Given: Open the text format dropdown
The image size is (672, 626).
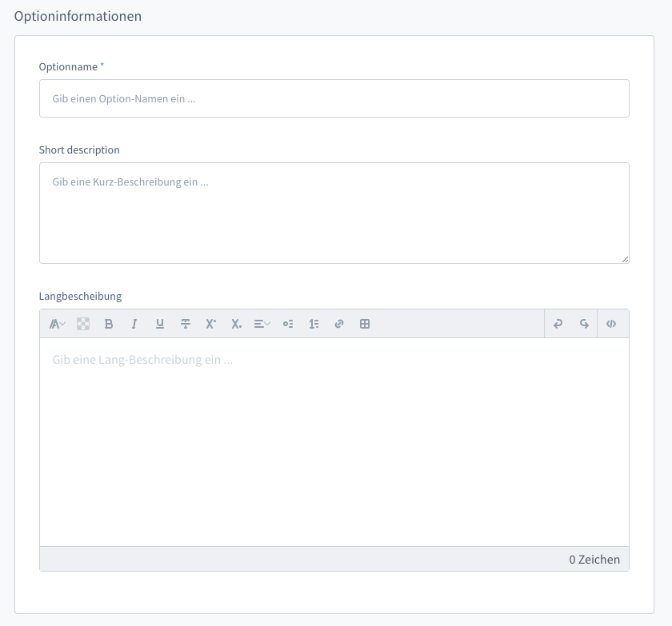Looking at the screenshot, I should point(58,324).
